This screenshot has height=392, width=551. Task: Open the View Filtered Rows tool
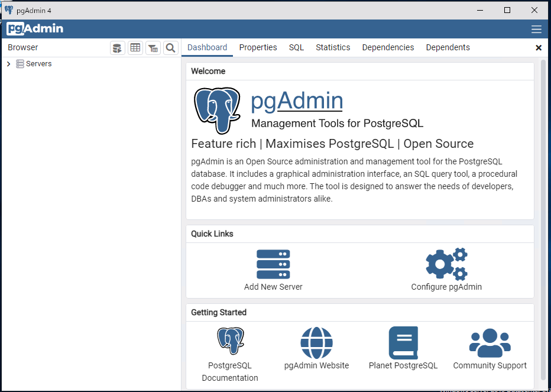tap(153, 47)
